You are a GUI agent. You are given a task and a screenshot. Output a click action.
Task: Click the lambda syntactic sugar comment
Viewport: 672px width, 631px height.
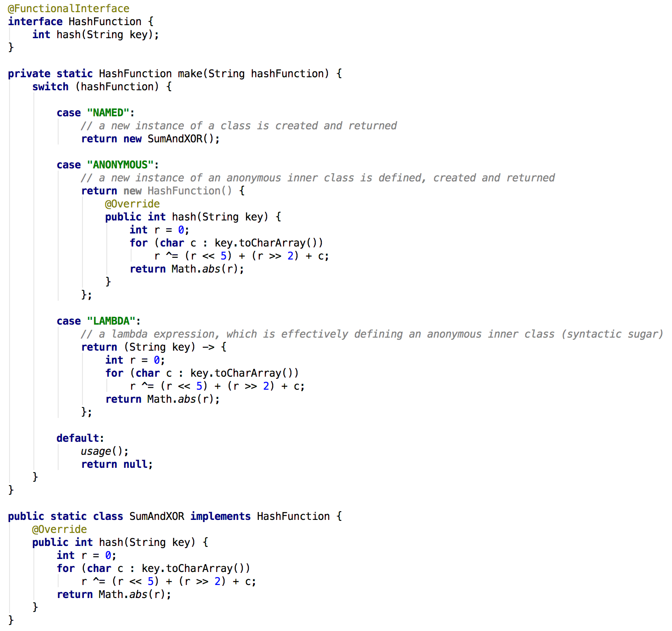click(371, 334)
